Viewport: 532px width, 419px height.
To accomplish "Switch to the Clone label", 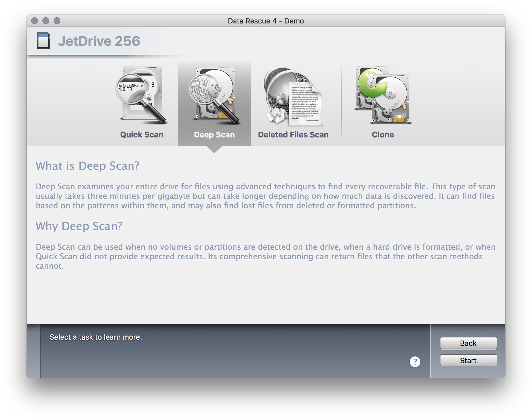I will coord(383,135).
